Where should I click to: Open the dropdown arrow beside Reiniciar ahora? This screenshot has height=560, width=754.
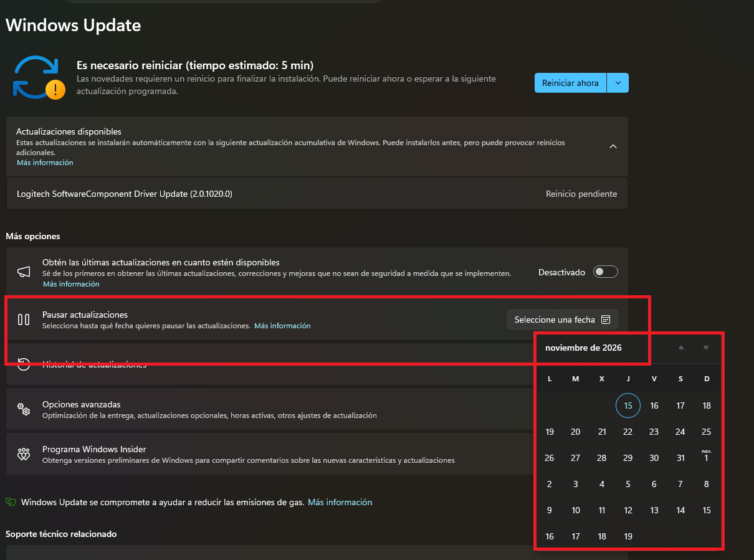point(618,83)
